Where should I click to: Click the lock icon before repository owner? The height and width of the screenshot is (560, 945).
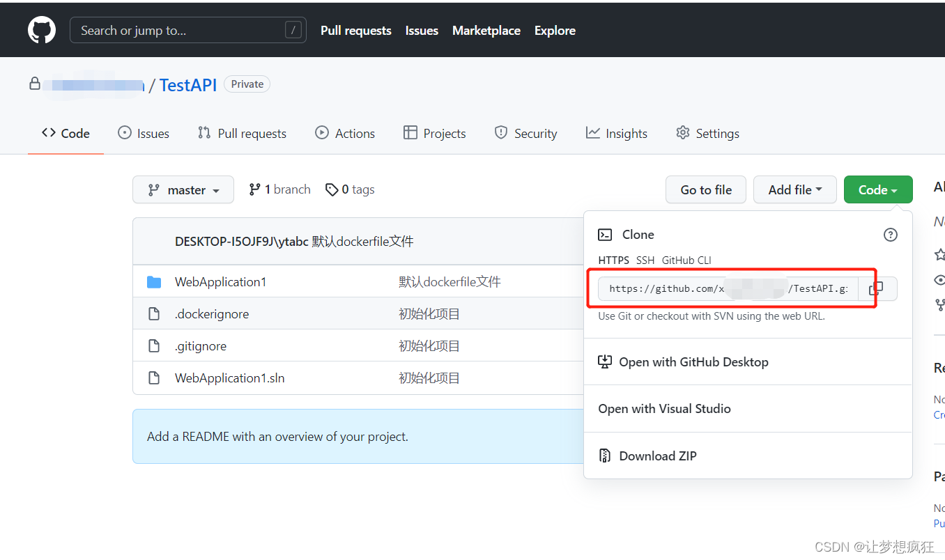click(34, 84)
